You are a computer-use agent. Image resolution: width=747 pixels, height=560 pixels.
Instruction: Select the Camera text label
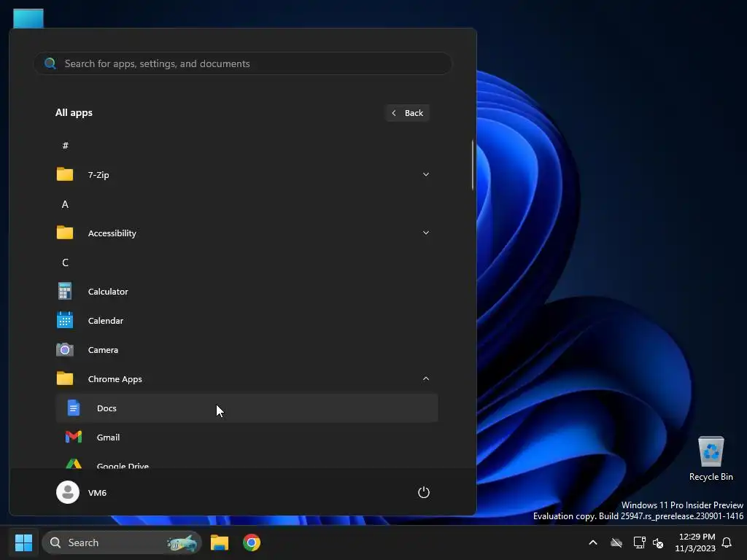pyautogui.click(x=103, y=350)
